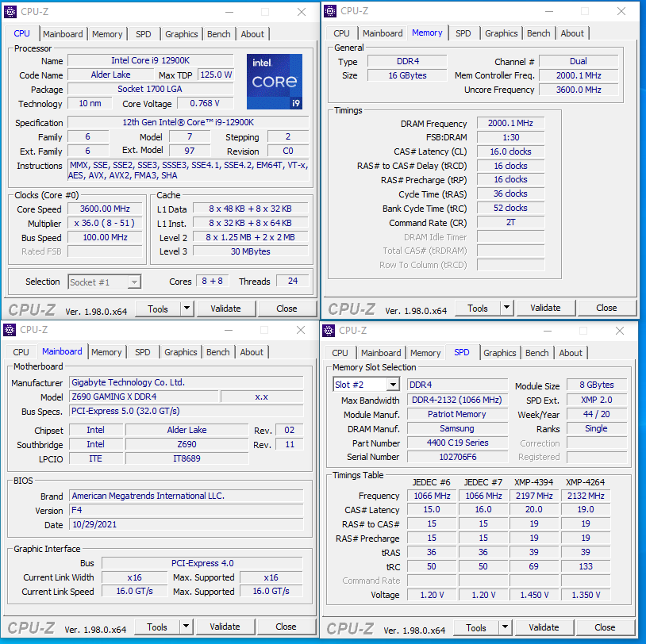Expand the Tools arrow in the Memory window

coord(507,307)
